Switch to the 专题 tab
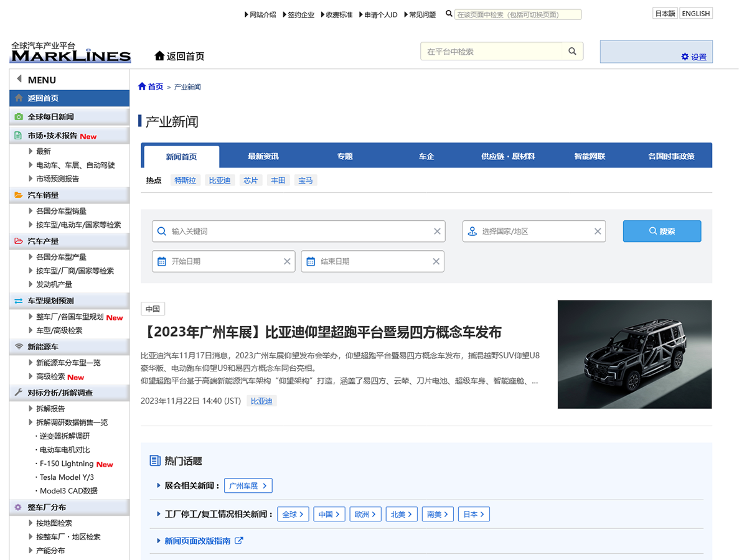 (345, 156)
